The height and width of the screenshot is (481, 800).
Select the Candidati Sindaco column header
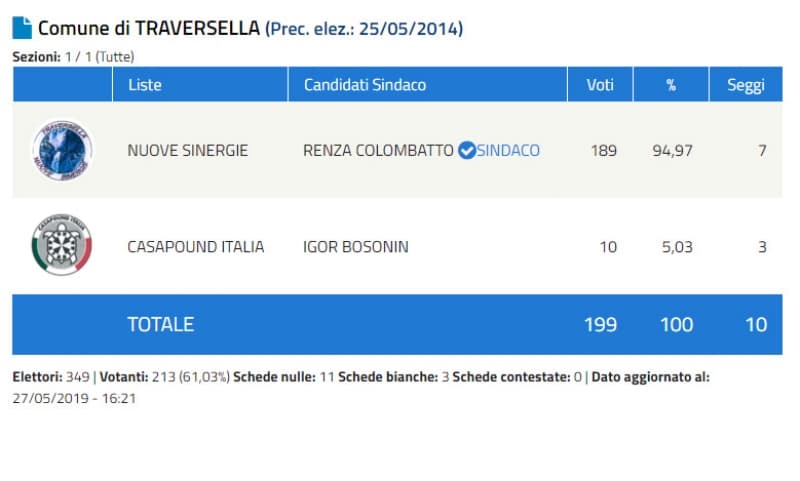click(x=365, y=85)
